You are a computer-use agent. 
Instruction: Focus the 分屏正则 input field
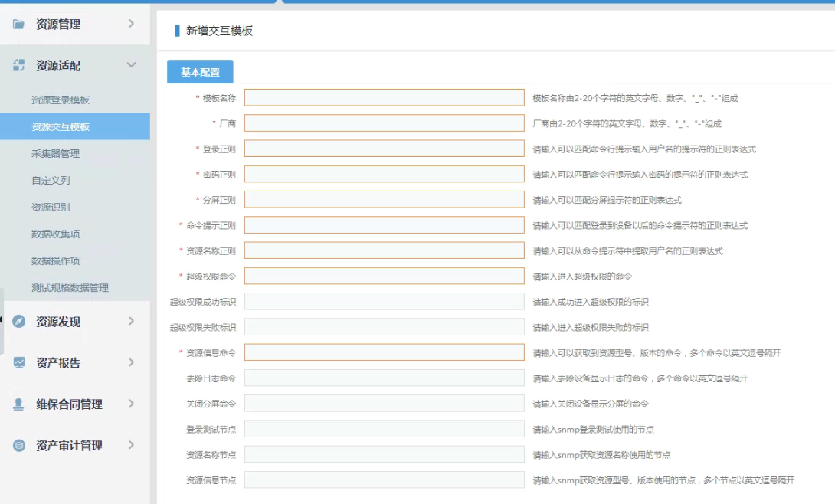click(385, 200)
